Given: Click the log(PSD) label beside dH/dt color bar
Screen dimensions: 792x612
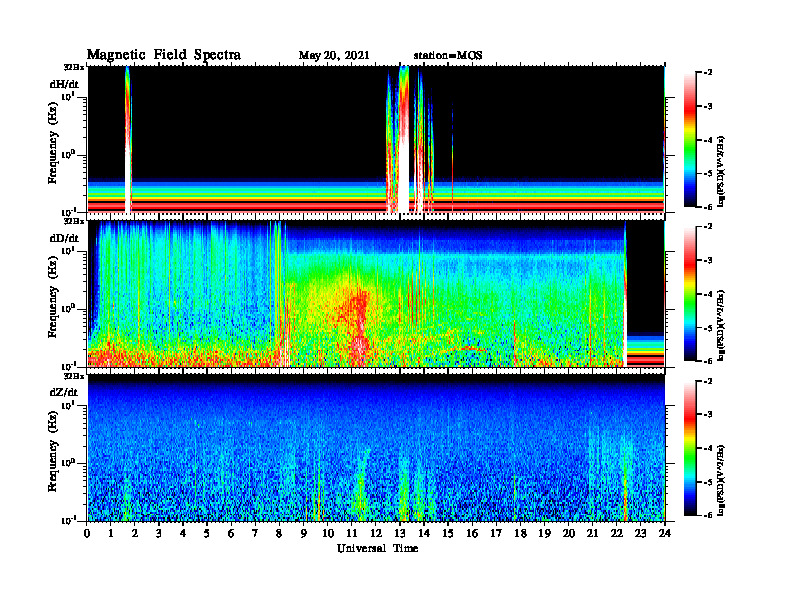Looking at the screenshot, I should (x=722, y=171).
